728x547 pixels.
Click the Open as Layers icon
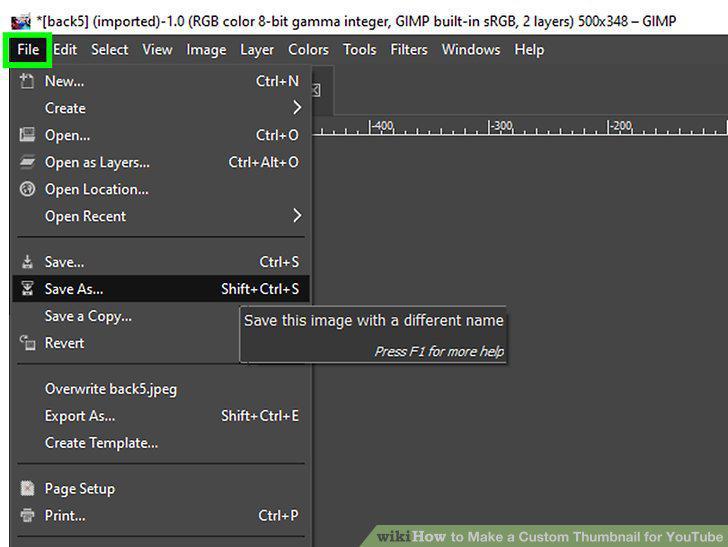[27, 162]
